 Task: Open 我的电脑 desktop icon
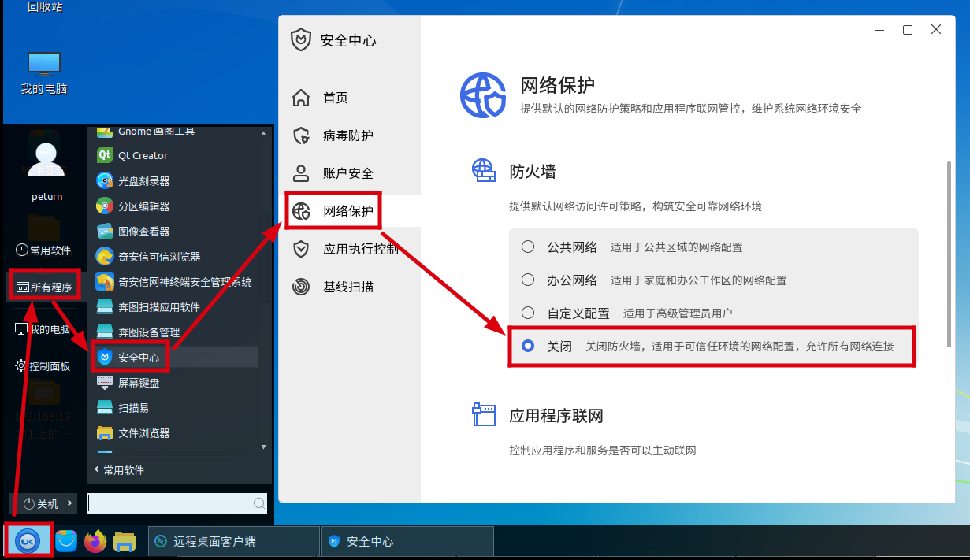point(44,72)
